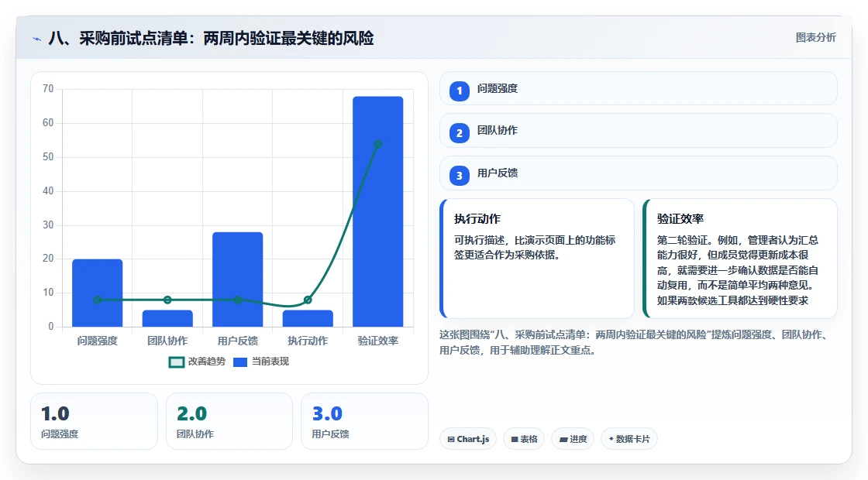Click the x-axis label 问题强度
This screenshot has width=868, height=480.
click(98, 341)
